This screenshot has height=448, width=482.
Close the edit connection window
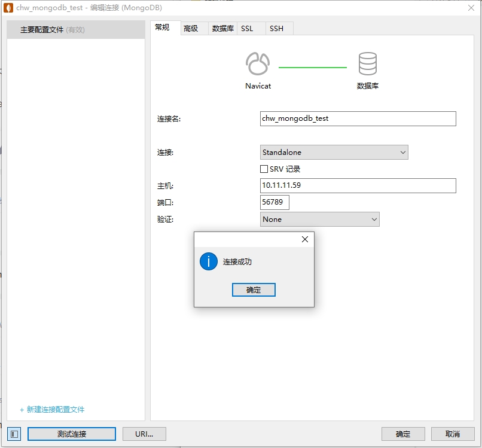tap(471, 8)
